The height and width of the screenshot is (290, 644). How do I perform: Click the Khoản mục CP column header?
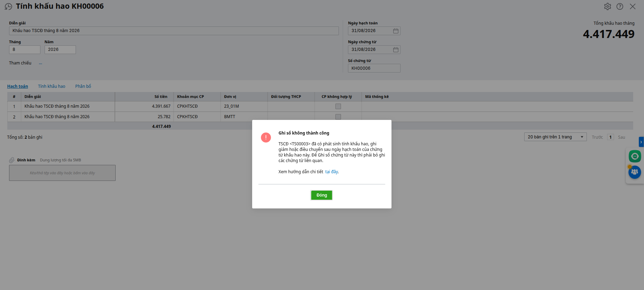tap(197, 97)
